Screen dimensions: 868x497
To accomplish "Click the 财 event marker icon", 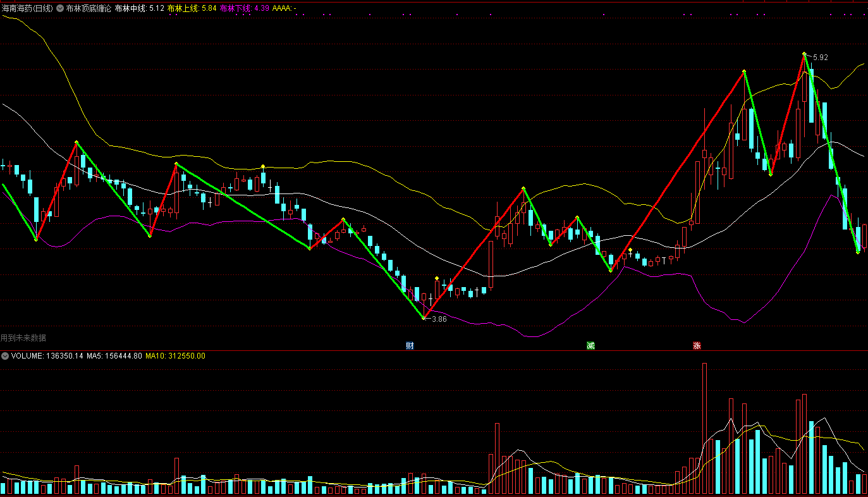I will tap(410, 346).
